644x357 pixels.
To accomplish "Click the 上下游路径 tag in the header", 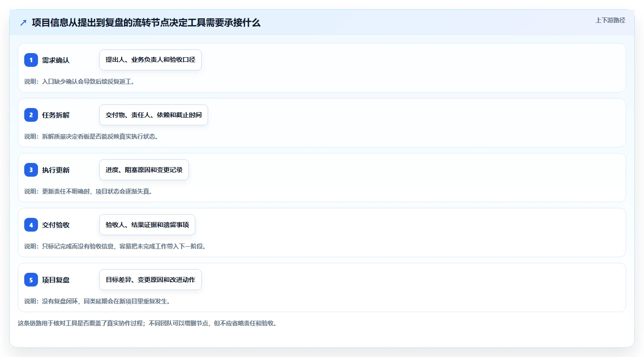I will pos(610,20).
